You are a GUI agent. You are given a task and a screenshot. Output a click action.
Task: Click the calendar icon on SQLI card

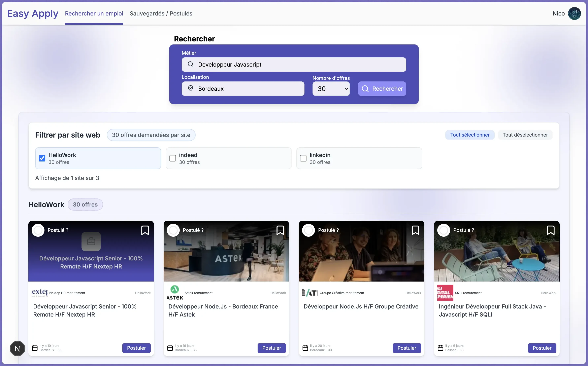click(440, 348)
